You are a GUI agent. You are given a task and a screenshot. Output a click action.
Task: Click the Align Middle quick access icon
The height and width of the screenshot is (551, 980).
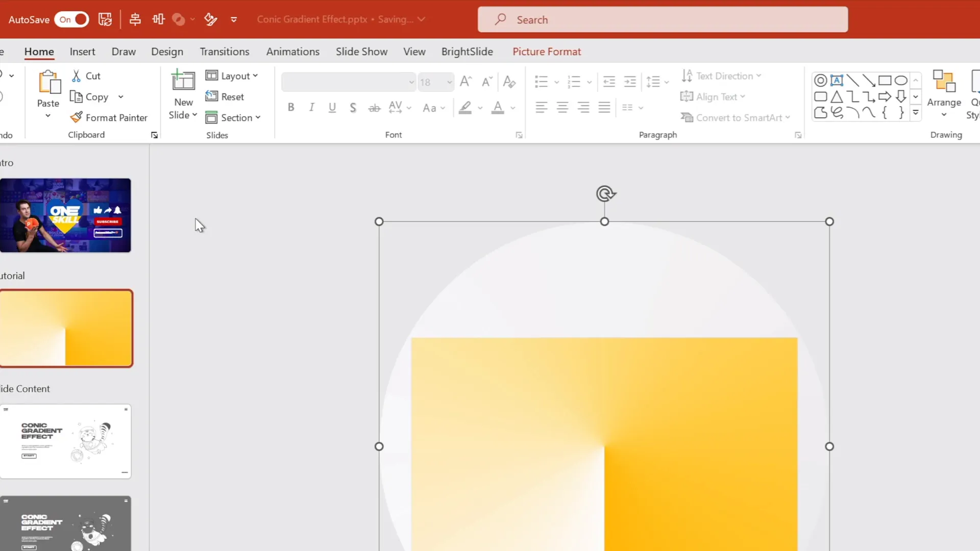coord(158,19)
